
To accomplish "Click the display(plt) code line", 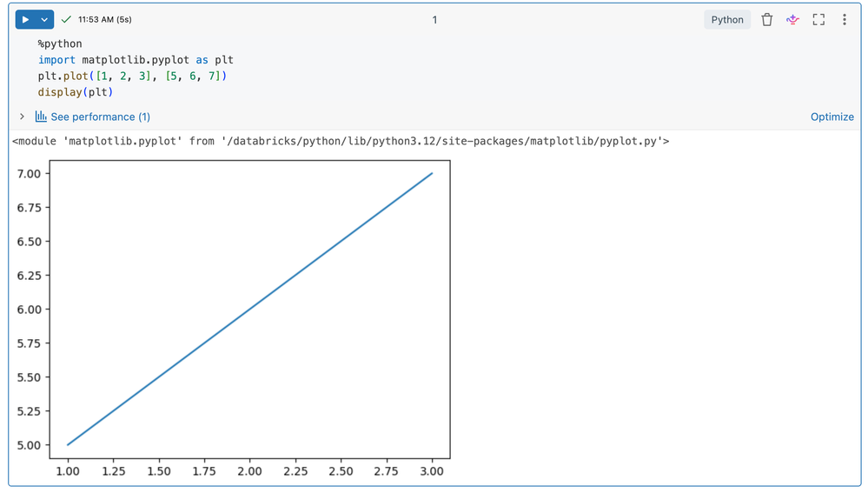I will point(76,92).
